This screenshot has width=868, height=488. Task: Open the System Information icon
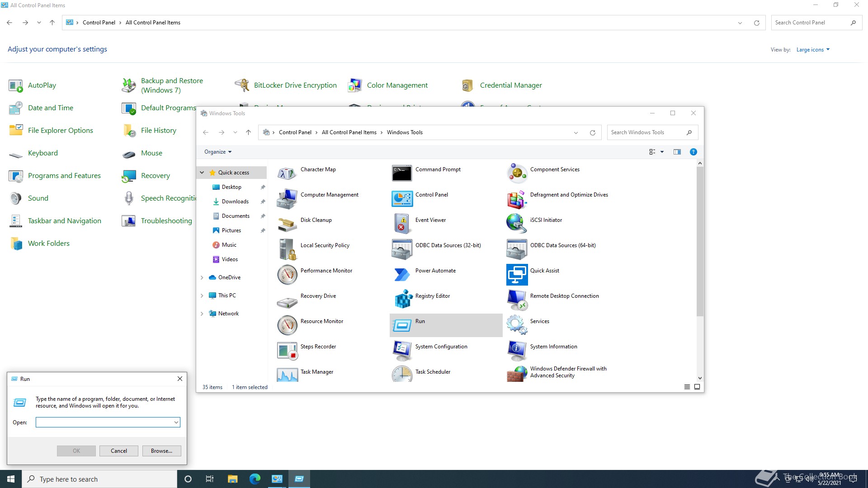[x=517, y=350]
